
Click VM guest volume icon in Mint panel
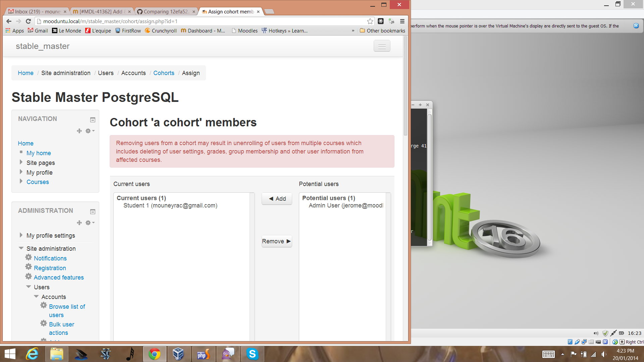pyautogui.click(x=596, y=333)
